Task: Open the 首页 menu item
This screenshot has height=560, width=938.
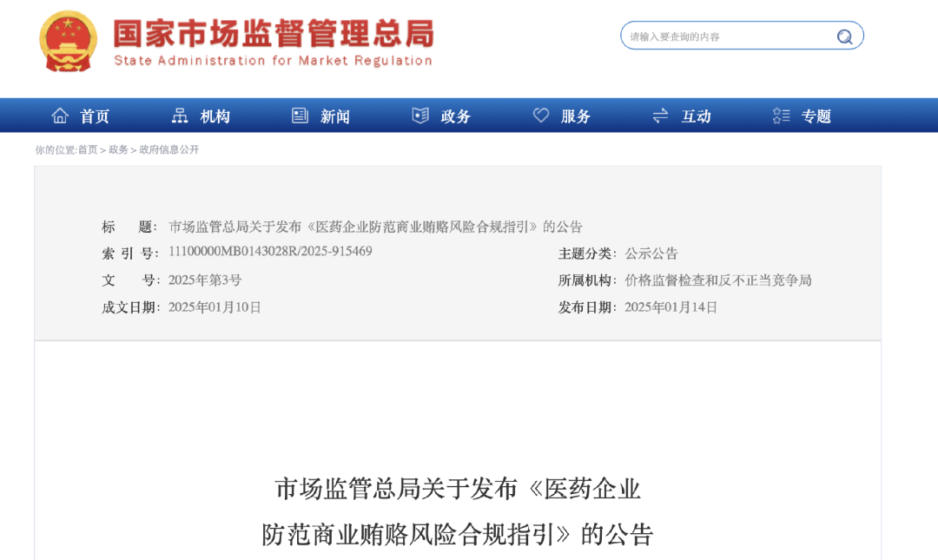Action: click(93, 115)
